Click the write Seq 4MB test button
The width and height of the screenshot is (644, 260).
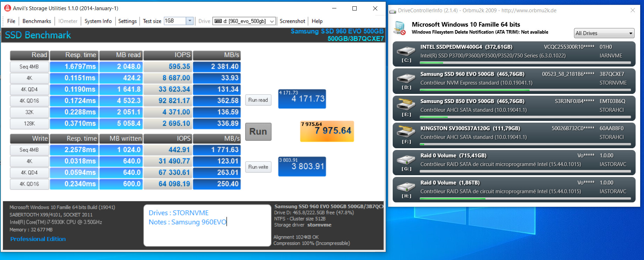(29, 150)
